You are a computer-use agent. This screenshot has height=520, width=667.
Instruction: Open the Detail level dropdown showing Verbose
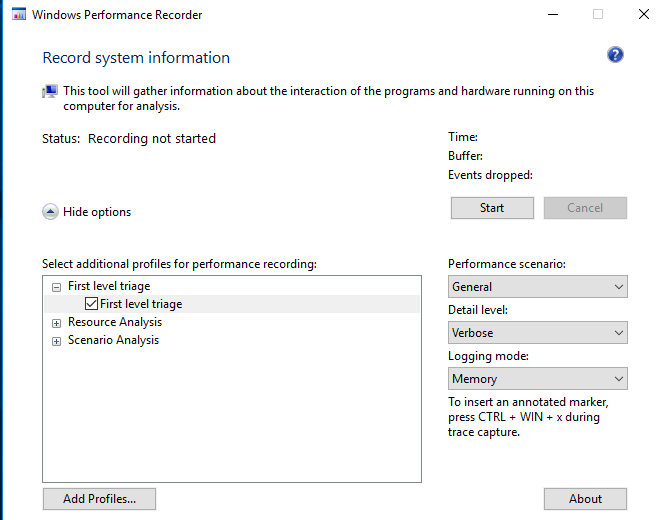click(538, 333)
